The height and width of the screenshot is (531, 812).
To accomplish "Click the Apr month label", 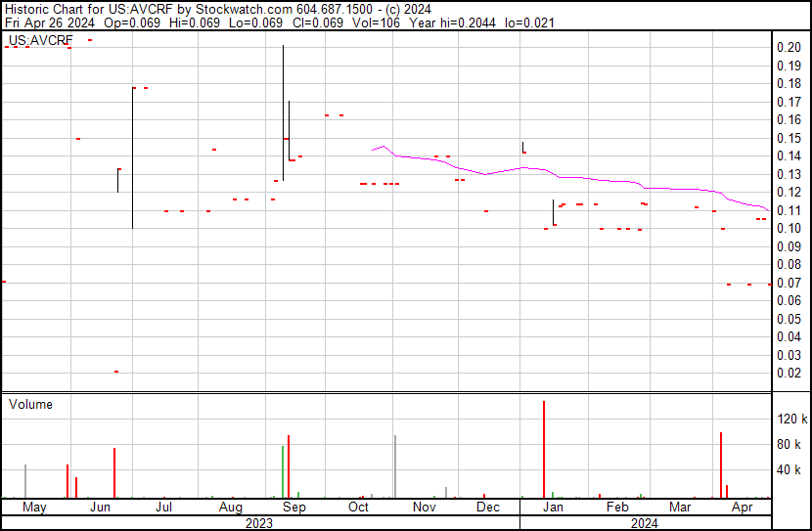I will (x=743, y=508).
